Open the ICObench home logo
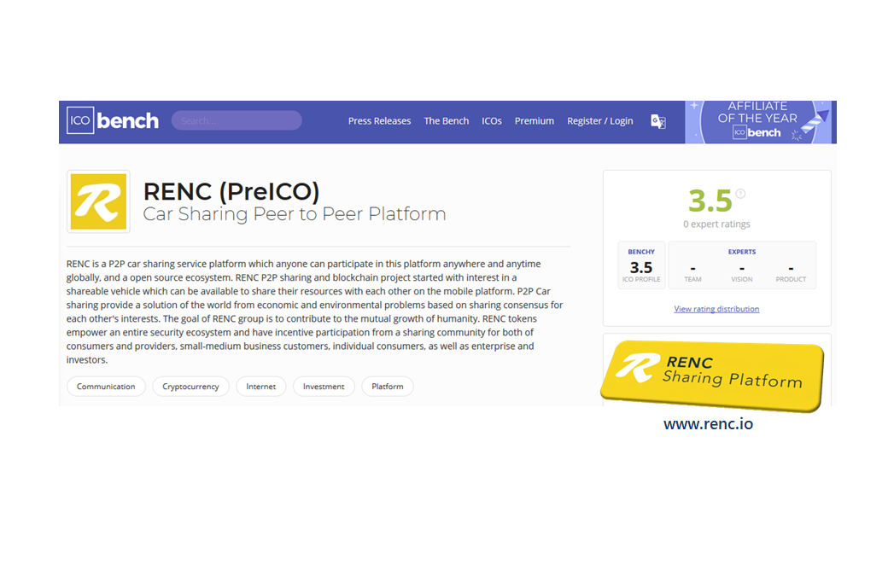Image resolution: width=894 pixels, height=588 pixels. coord(113,121)
